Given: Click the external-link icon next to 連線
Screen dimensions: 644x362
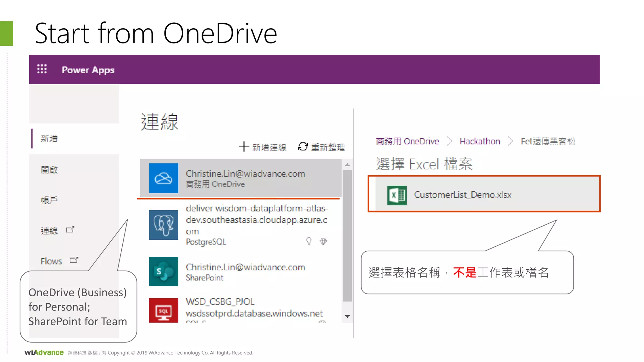Looking at the screenshot, I should point(70,230).
